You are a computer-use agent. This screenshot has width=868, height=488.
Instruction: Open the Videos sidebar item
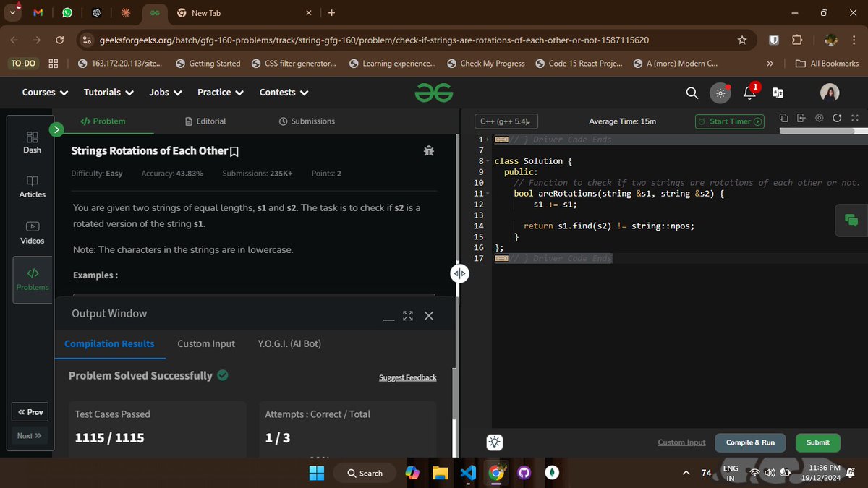[33, 233]
